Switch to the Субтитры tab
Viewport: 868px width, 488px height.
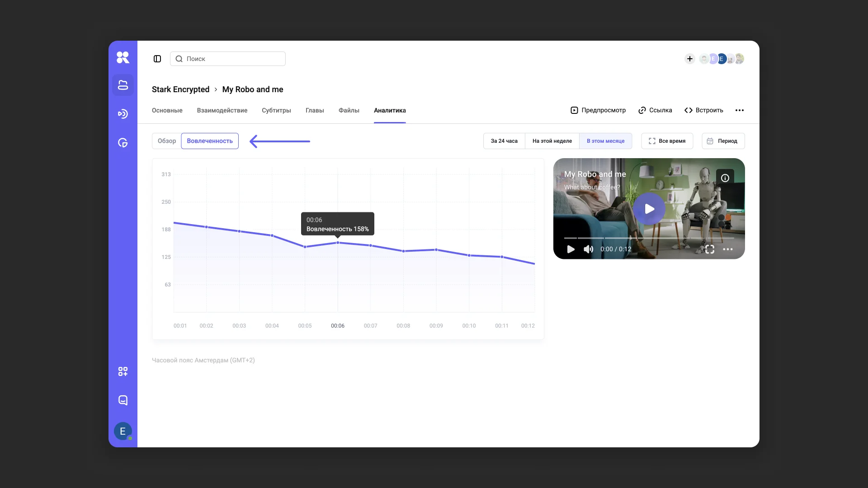point(276,110)
